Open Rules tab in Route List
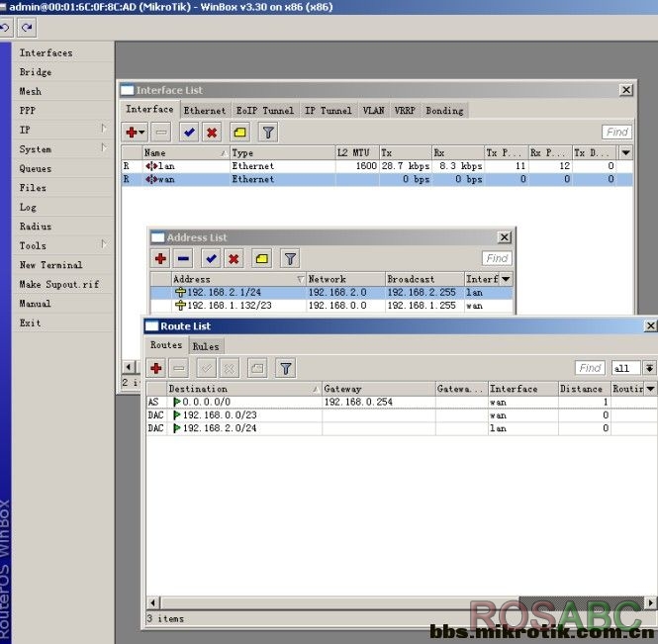 206,346
